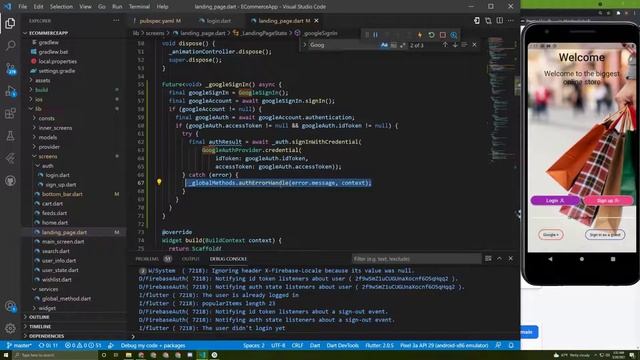Toggle Match Case in find widget
The image size is (640, 360).
[x=384, y=45]
